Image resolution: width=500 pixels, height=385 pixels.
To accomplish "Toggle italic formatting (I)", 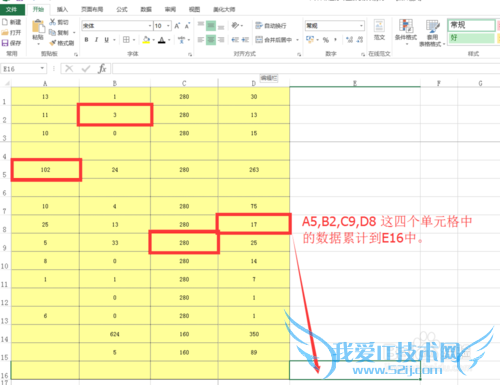I will click(96, 40).
